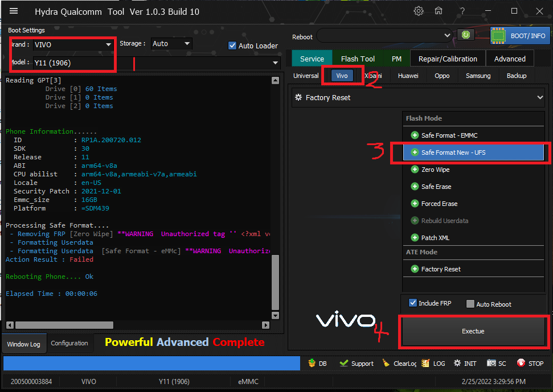Click the home icon in title bar

439,11
